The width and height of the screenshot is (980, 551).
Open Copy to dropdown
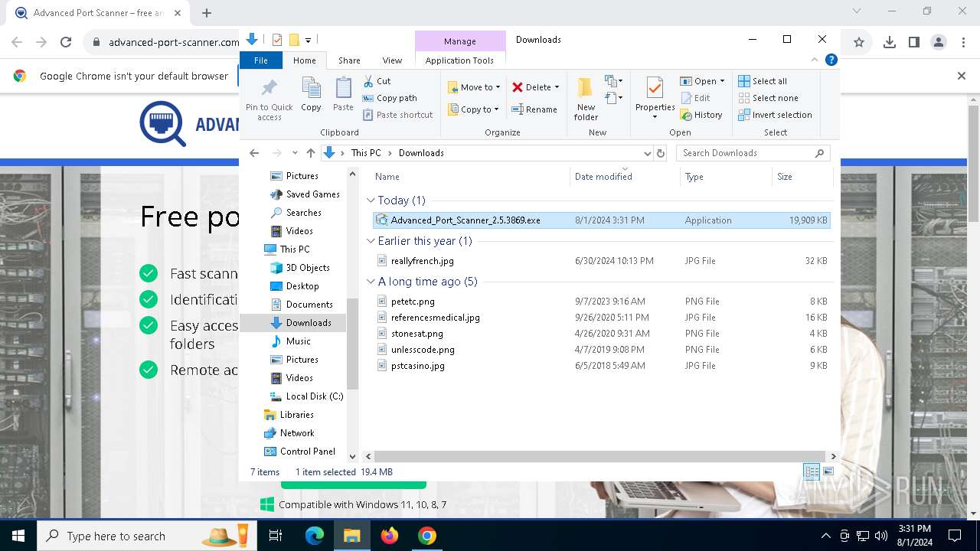click(x=473, y=109)
